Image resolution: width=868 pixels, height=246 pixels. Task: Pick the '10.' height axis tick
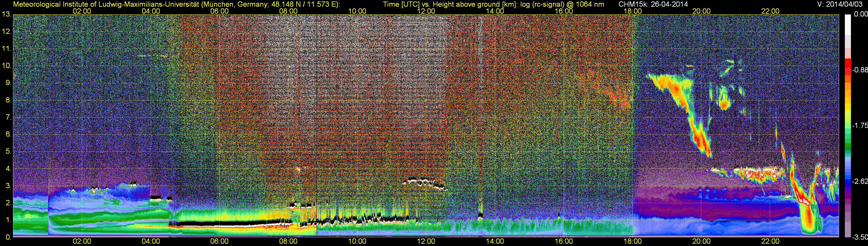(x=6, y=66)
